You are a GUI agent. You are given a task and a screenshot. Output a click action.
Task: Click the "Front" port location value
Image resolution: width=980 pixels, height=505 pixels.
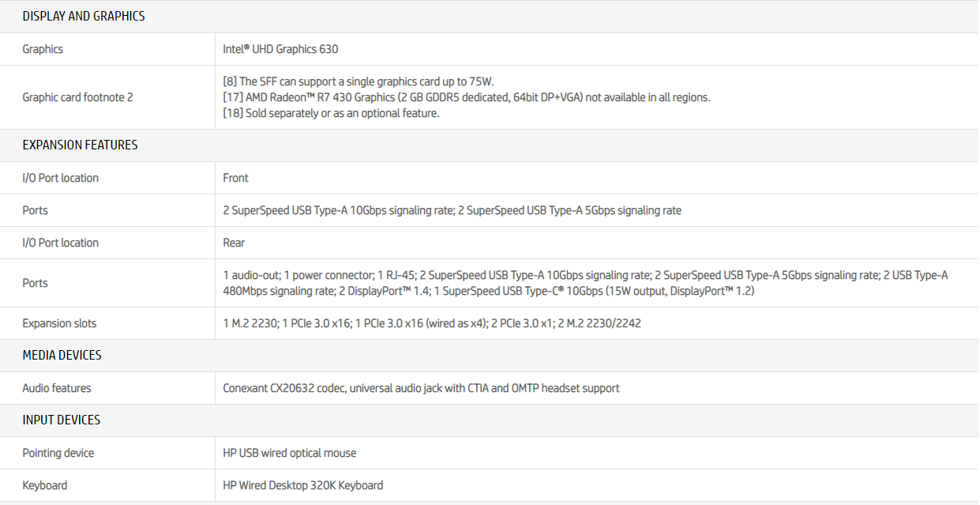pyautogui.click(x=235, y=178)
